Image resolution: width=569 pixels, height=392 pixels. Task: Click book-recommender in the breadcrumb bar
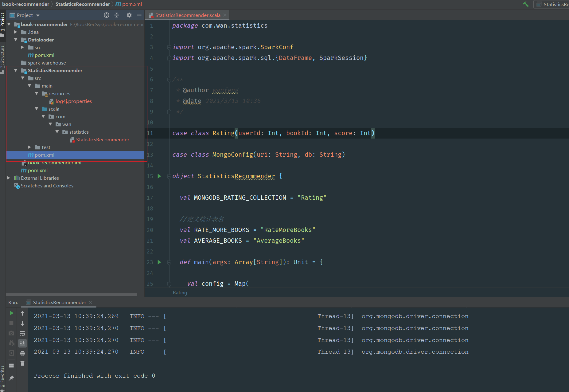tap(26, 4)
